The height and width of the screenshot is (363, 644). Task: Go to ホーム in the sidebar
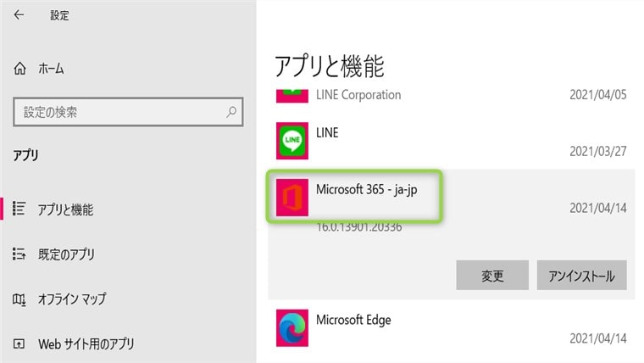coord(52,69)
